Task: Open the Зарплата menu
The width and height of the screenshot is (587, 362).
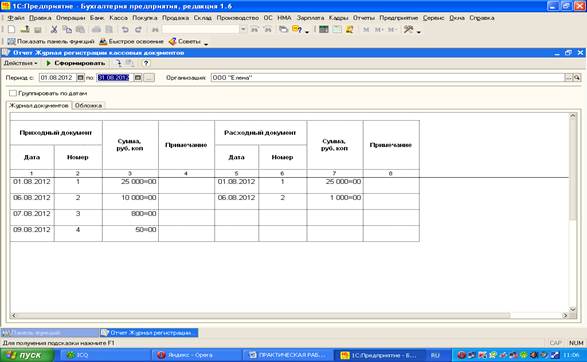Action: point(310,18)
